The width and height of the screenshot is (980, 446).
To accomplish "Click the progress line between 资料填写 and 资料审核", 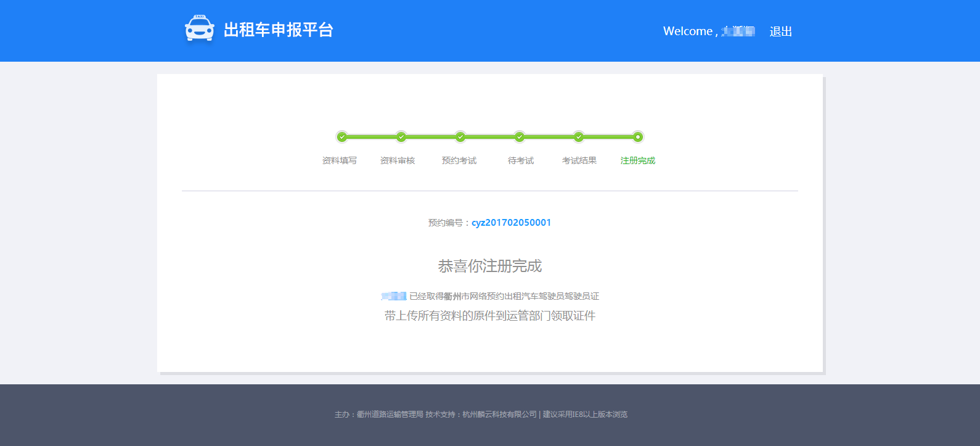I will 372,137.
